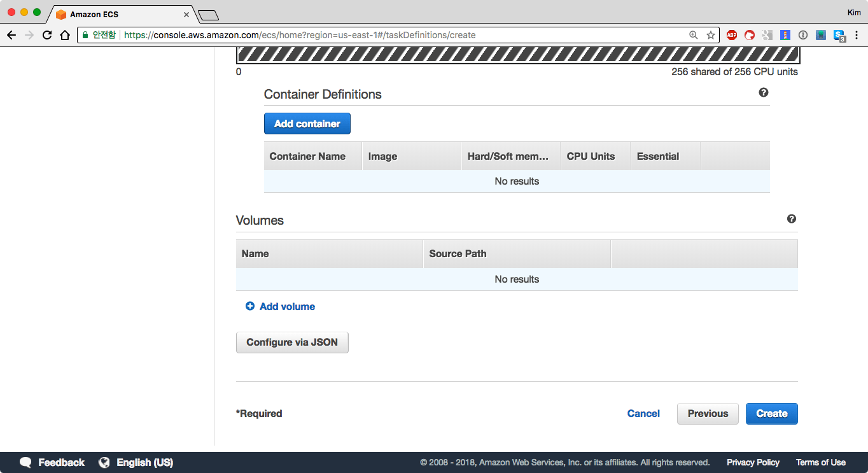Screen dimensions: 868x473
Task: Open help for Container Definitions
Action: (764, 92)
